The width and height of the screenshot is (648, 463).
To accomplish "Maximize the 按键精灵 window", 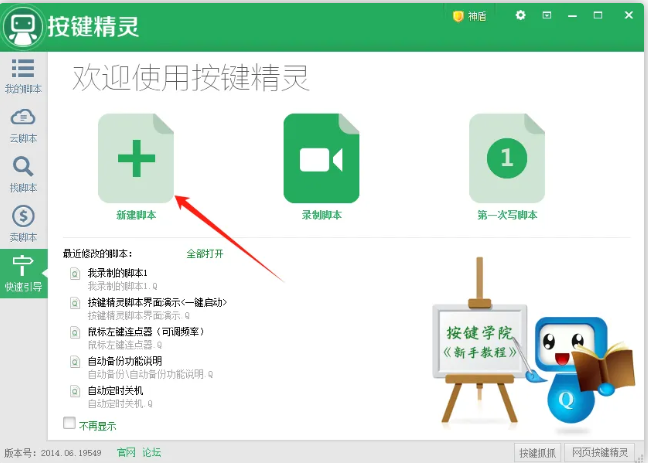I will click(x=598, y=15).
